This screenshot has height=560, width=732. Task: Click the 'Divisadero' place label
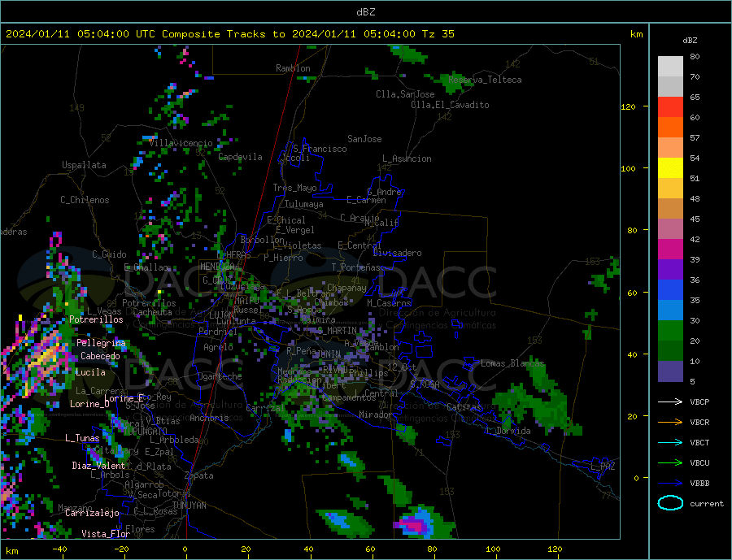(x=397, y=253)
